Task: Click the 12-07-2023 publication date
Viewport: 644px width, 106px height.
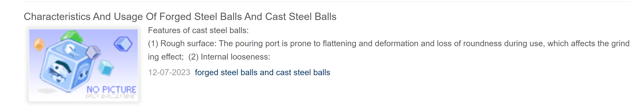Action: click(x=169, y=72)
